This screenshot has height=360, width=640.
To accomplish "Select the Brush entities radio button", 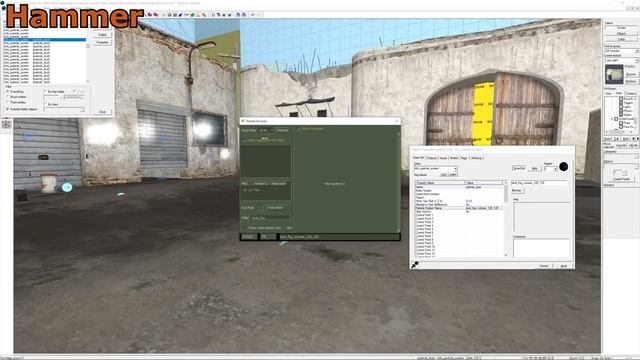I will (x=7, y=97).
